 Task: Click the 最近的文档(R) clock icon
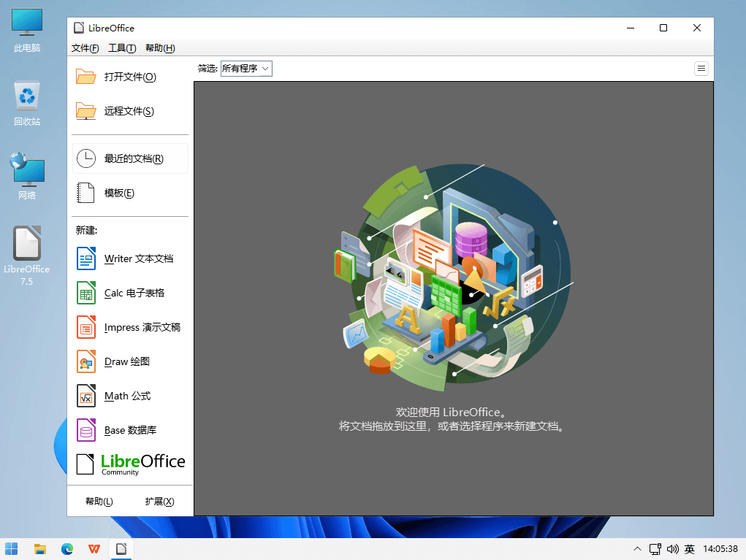coord(86,158)
